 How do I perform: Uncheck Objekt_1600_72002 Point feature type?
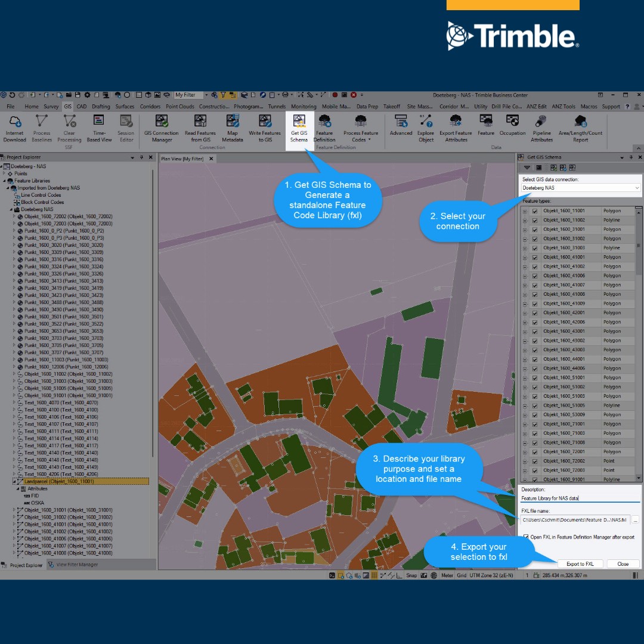coord(535,461)
